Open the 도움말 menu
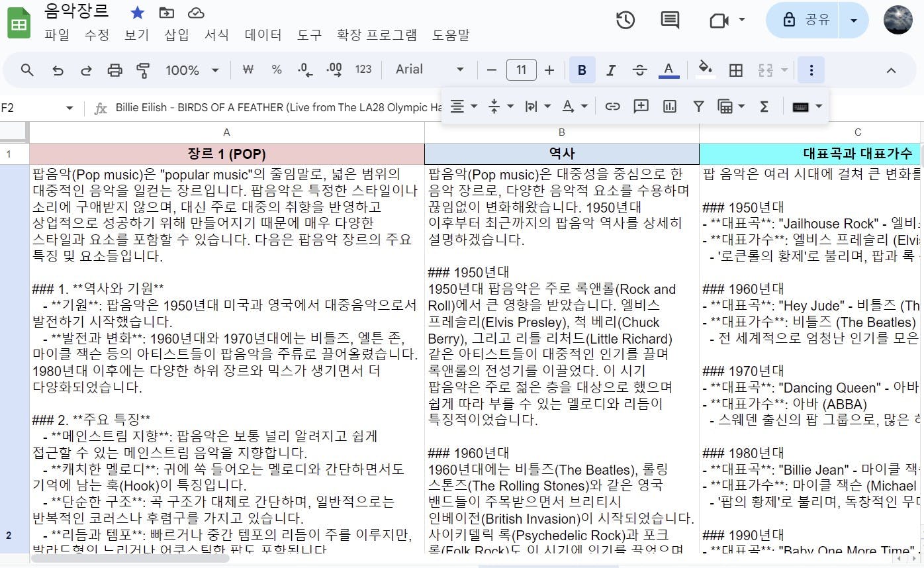Viewport: 924px width, 568px height. click(451, 35)
